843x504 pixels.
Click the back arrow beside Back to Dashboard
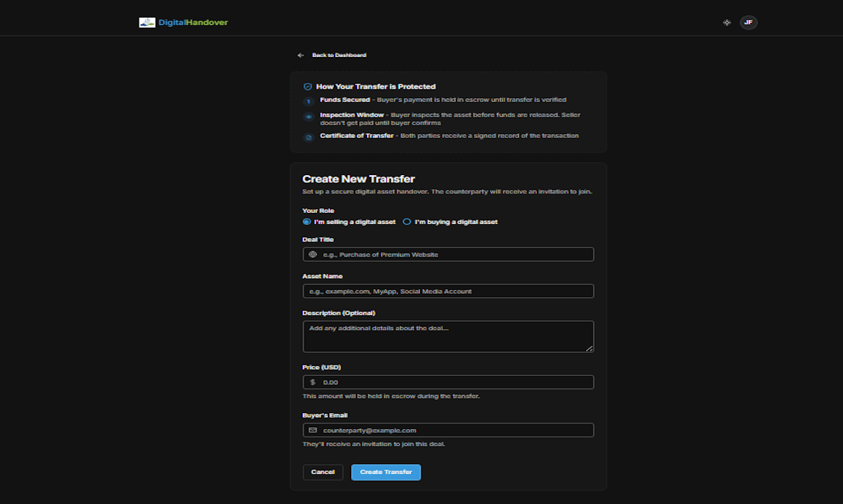point(300,55)
